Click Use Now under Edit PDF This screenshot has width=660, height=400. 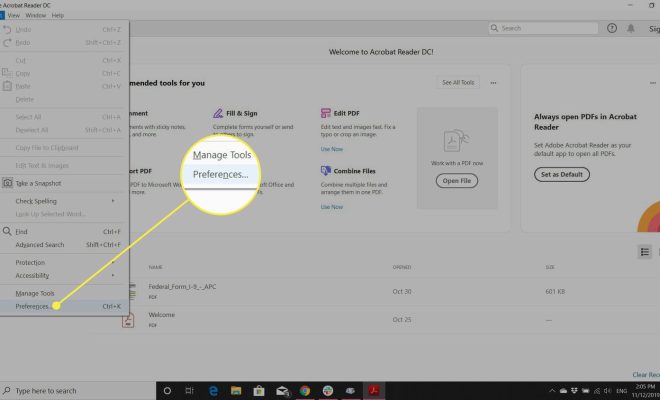(x=332, y=149)
